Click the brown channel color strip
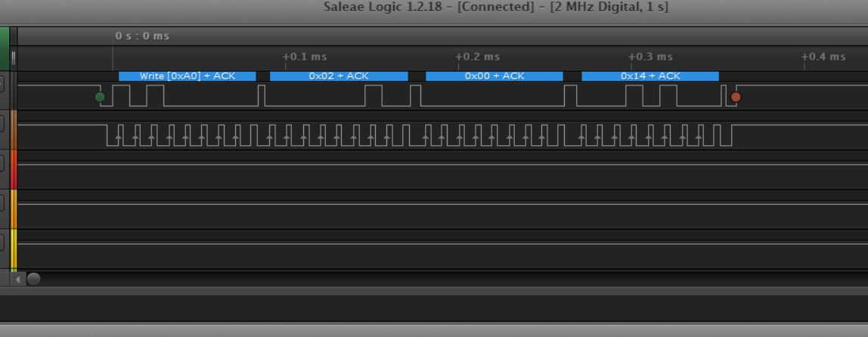Viewport: 868px width, 337px height. click(x=13, y=129)
